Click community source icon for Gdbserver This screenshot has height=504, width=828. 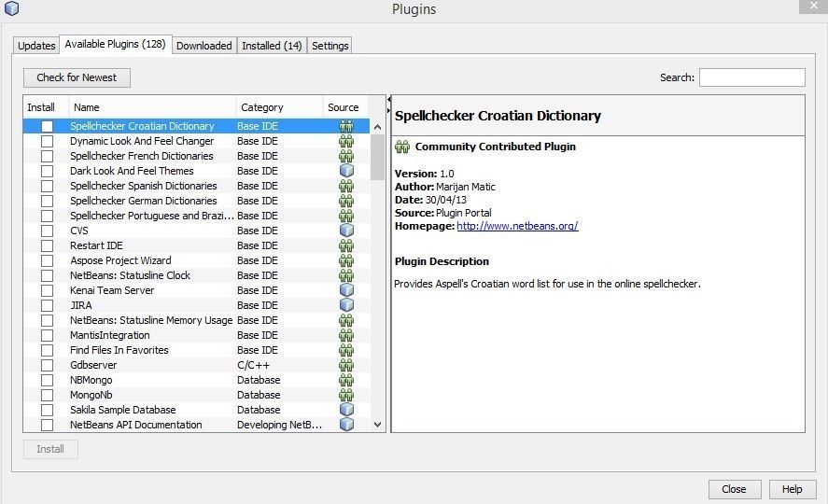(x=346, y=365)
